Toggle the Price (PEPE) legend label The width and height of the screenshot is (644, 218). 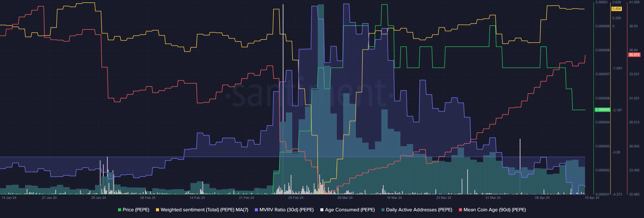click(x=136, y=210)
